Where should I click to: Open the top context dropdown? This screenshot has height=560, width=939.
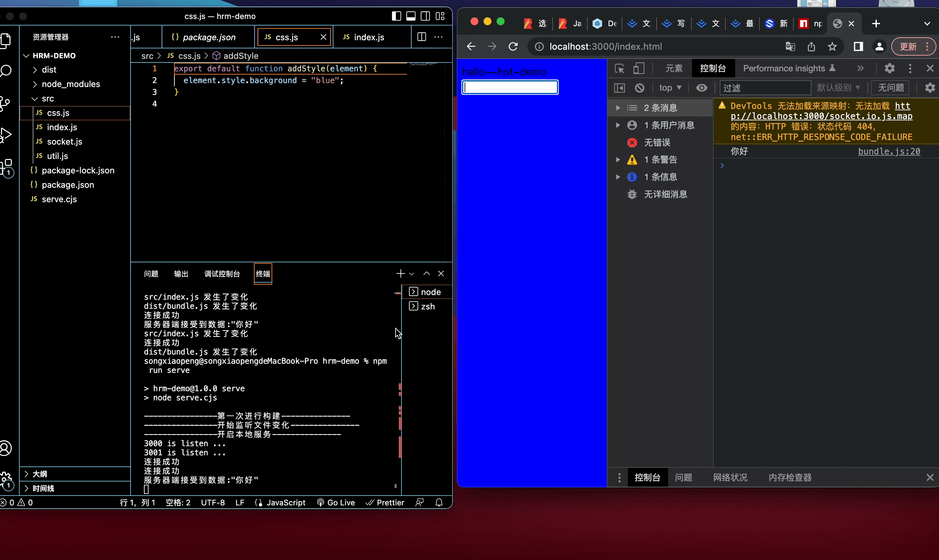670,88
